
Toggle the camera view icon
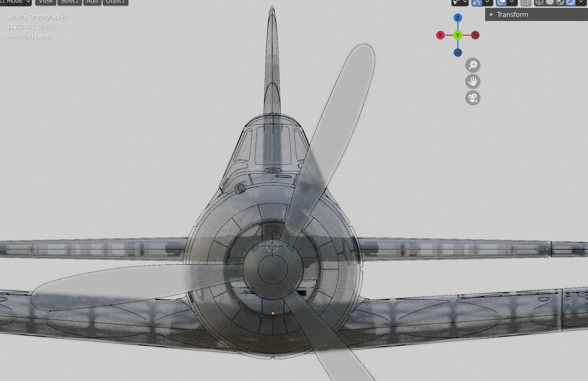(x=473, y=98)
